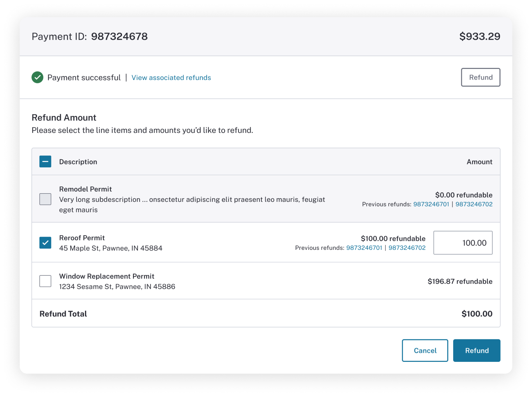Click the select-all checkbox in the header row
This screenshot has height=396, width=532.
(45, 162)
